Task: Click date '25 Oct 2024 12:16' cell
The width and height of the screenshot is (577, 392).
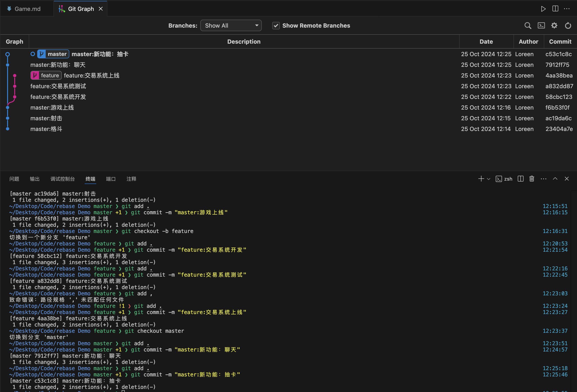Action: [x=486, y=108]
